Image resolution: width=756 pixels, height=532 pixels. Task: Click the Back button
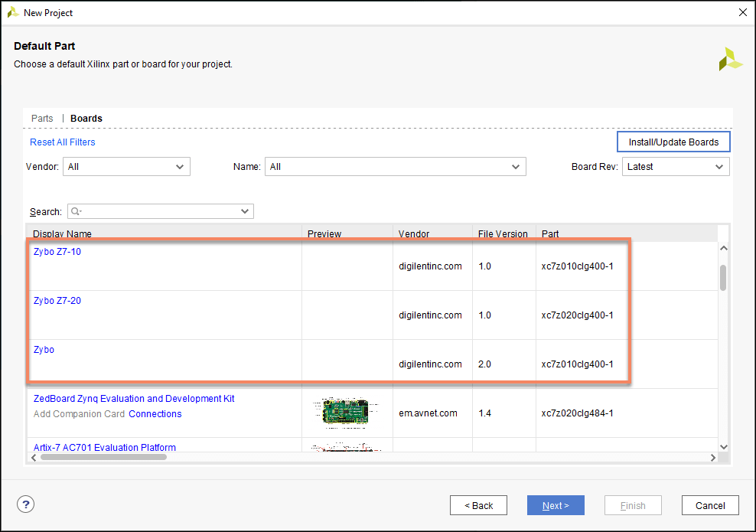coord(478,505)
